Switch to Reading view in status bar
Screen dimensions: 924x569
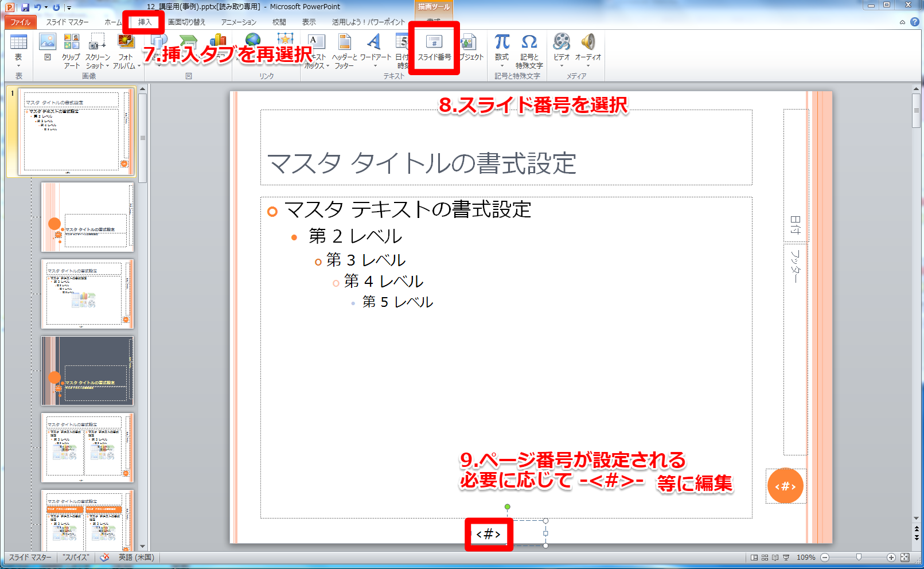[775, 558]
